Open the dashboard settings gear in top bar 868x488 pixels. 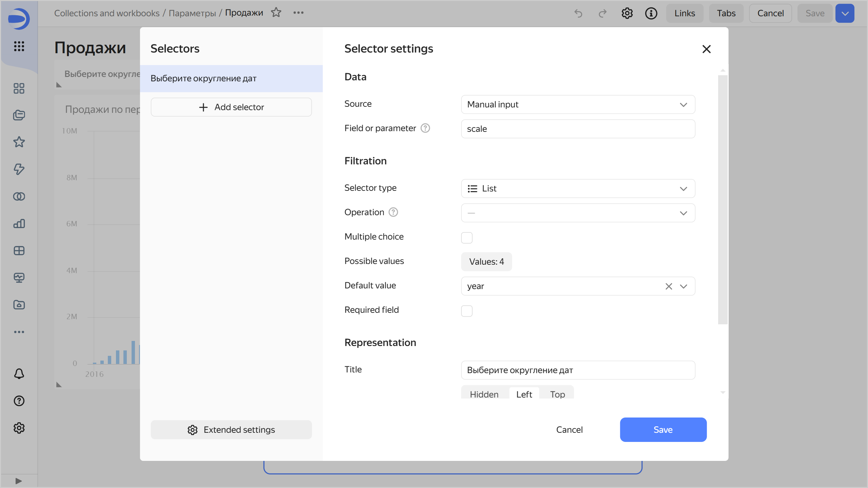click(627, 13)
